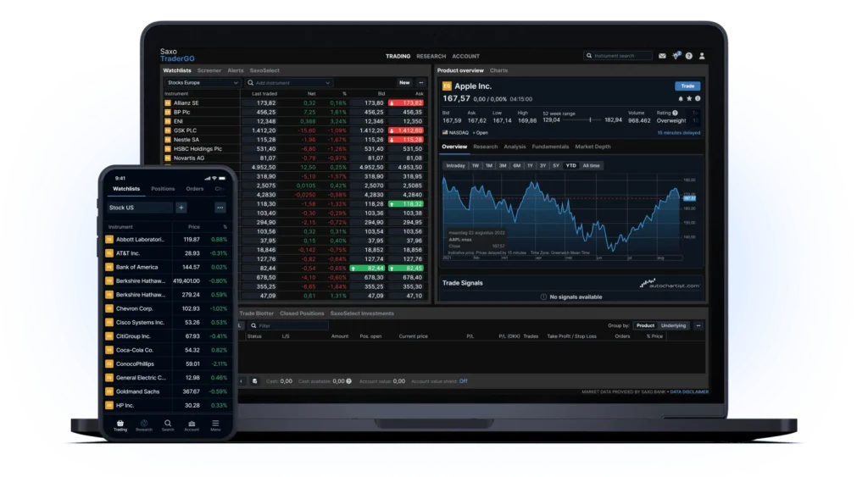Click the price alert bell for Apple Inc.
This screenshot has width=868, height=477.
[x=680, y=98]
